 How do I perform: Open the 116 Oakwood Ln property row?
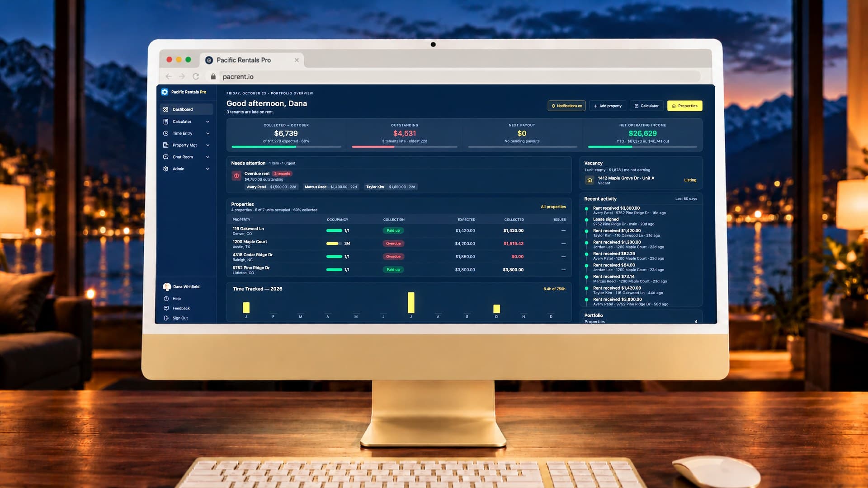pyautogui.click(x=399, y=230)
